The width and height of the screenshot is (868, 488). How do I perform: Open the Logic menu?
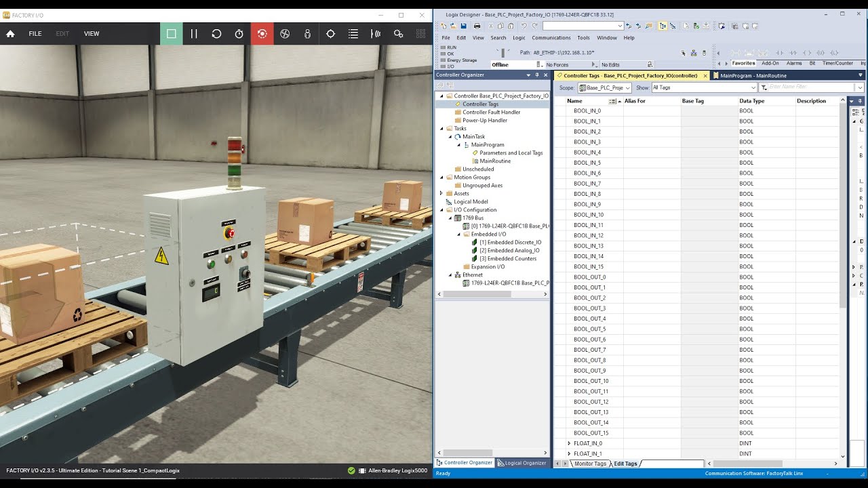[519, 38]
